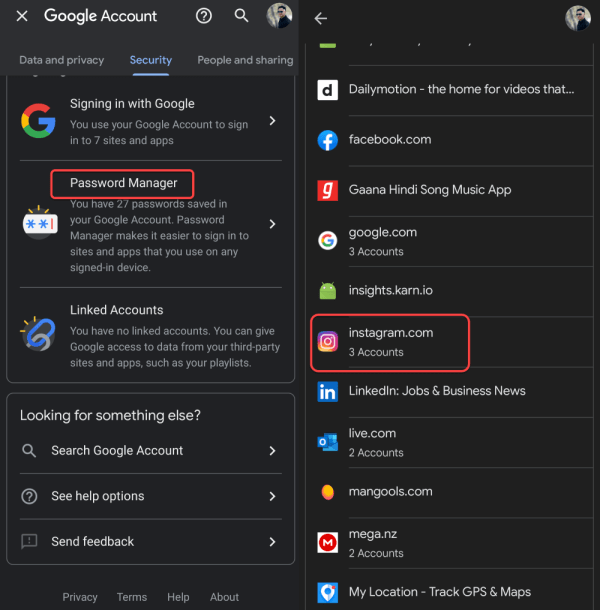This screenshot has width=600, height=610.
Task: Open profile avatar in Google Account header
Action: pyautogui.click(x=279, y=16)
